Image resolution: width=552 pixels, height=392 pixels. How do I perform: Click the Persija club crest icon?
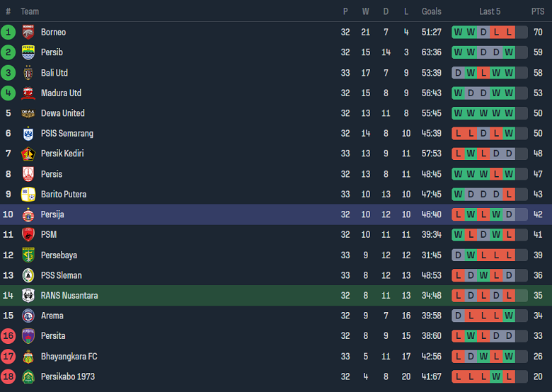point(28,214)
